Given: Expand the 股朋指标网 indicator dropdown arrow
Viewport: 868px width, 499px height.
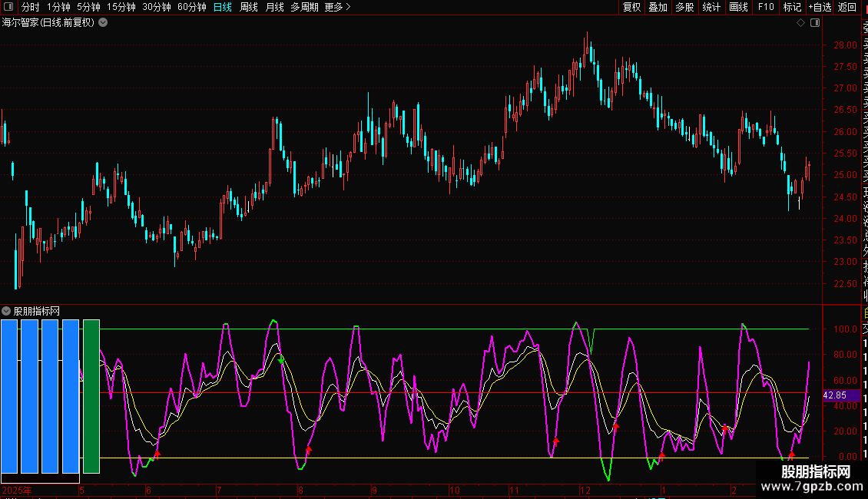Looking at the screenshot, I should coord(7,311).
